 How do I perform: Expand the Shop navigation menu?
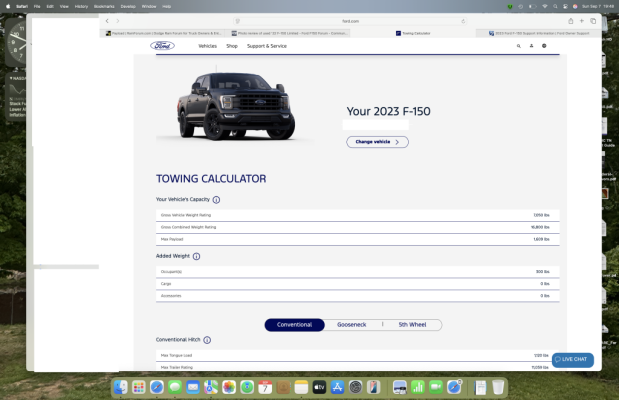click(232, 46)
